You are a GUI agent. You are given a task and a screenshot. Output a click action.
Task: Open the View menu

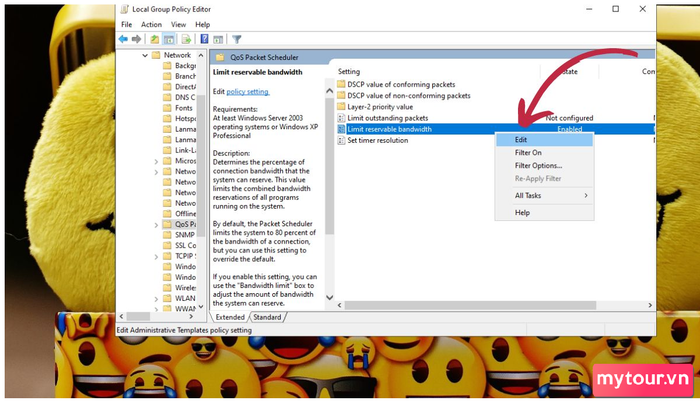(178, 25)
